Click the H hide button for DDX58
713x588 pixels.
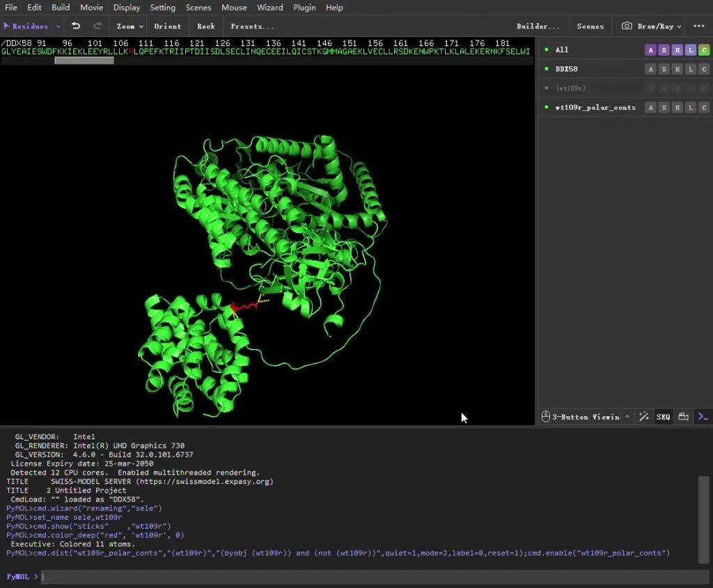tap(677, 69)
